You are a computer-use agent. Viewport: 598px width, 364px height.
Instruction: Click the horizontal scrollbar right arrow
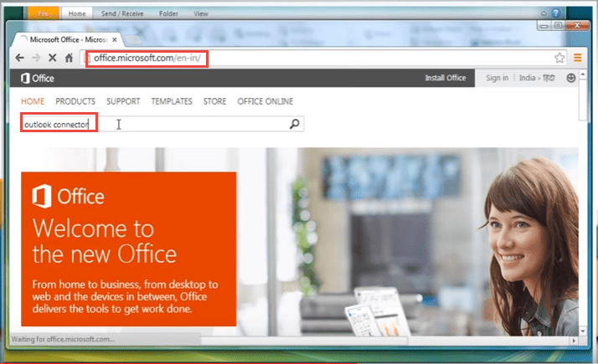tap(574, 341)
